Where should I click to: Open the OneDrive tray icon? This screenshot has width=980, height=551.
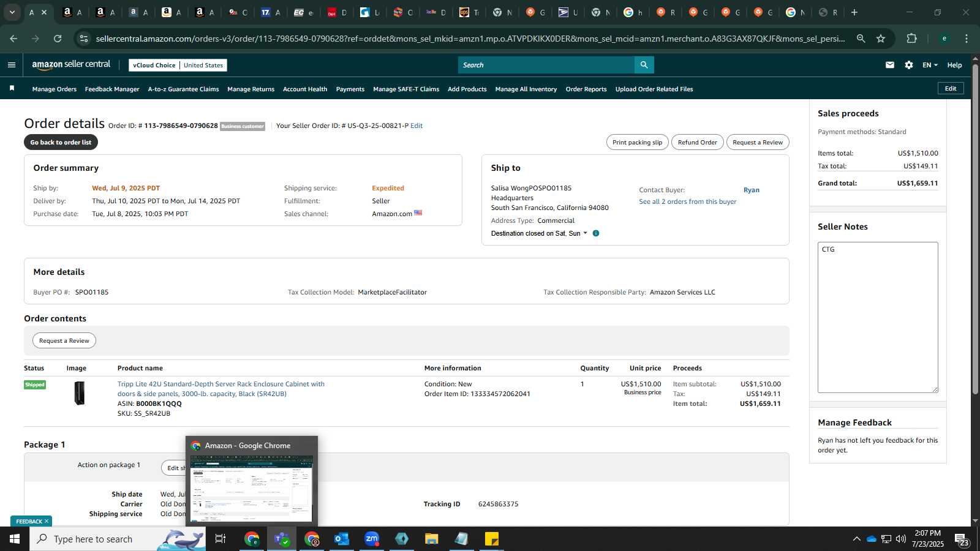tap(871, 539)
